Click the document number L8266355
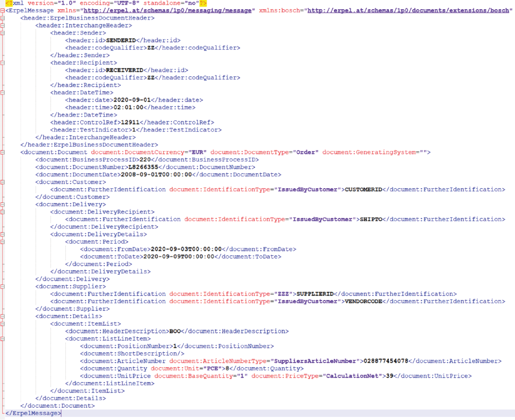 pos(143,167)
